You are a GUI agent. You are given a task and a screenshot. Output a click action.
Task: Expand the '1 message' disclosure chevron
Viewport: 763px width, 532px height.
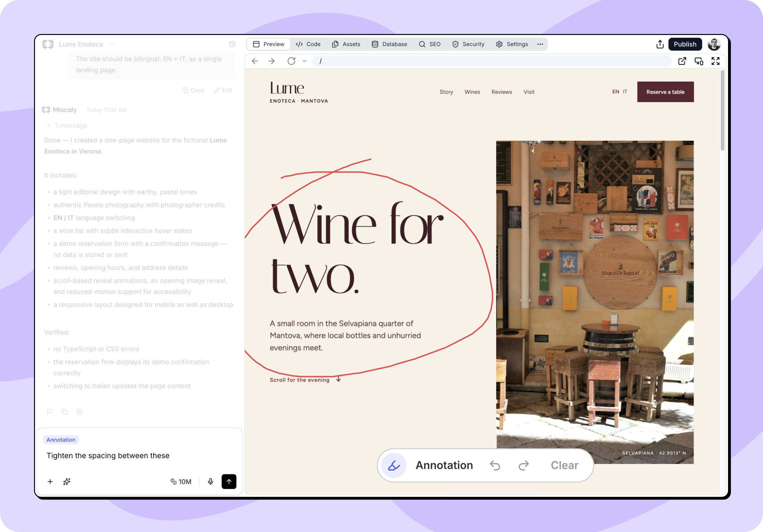(49, 125)
